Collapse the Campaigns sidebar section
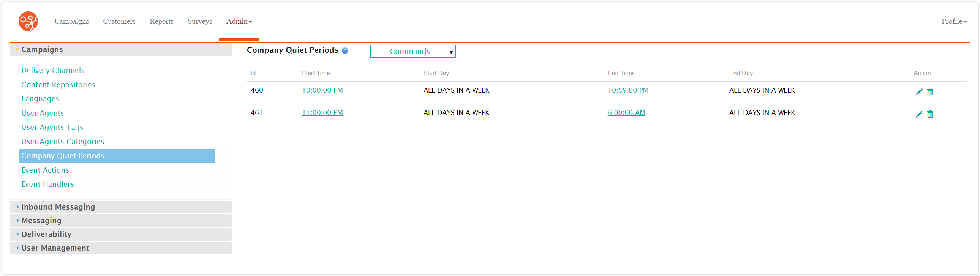980x276 pixels. pyautogui.click(x=42, y=49)
